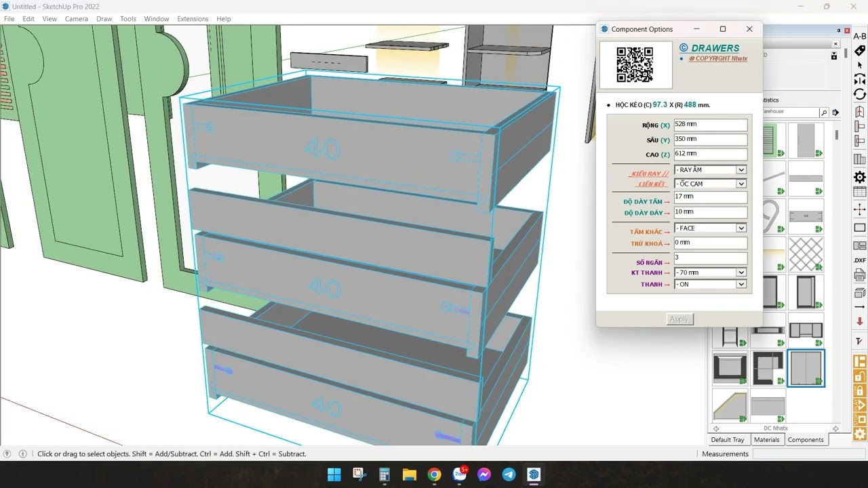Viewport: 868px width, 488px height.
Task: Click the 3D box icon in right toolbar
Action: coord(859,292)
